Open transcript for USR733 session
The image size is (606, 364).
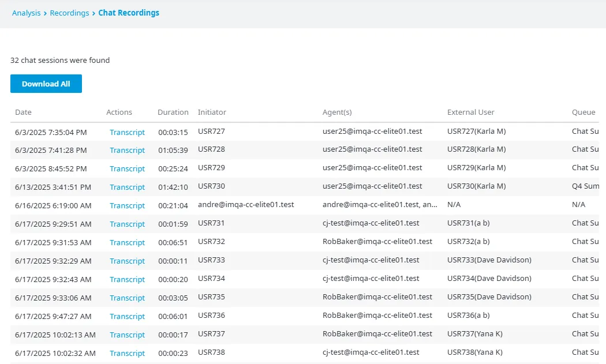pyautogui.click(x=127, y=261)
